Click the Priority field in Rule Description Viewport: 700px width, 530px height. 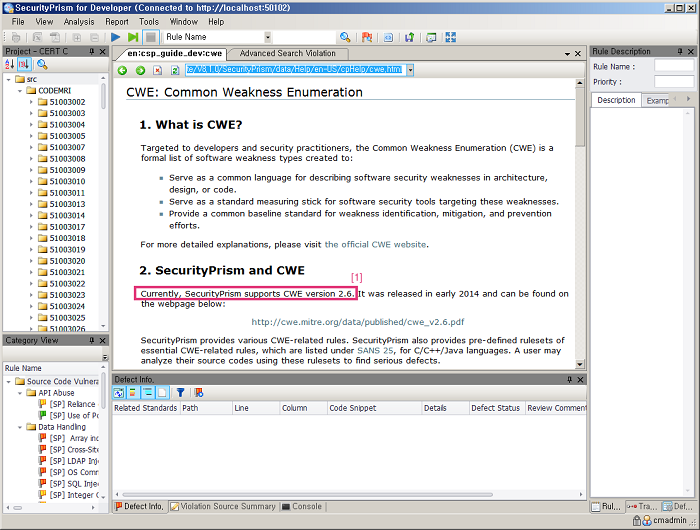click(x=674, y=82)
